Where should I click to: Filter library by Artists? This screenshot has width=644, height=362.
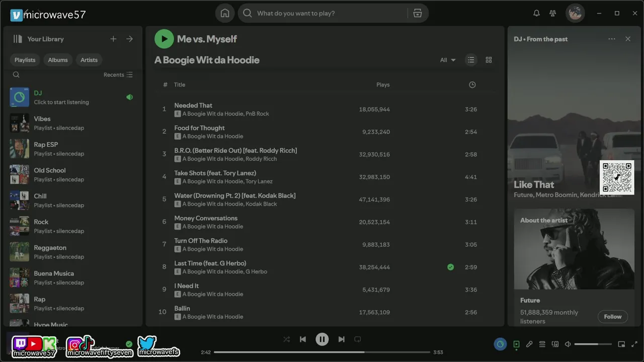pos(89,60)
